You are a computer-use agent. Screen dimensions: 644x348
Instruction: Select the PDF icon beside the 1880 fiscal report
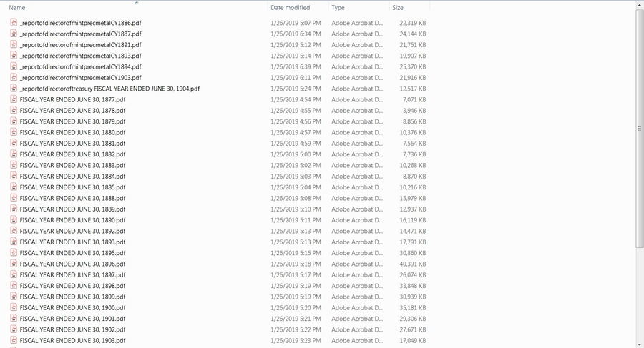(x=14, y=132)
